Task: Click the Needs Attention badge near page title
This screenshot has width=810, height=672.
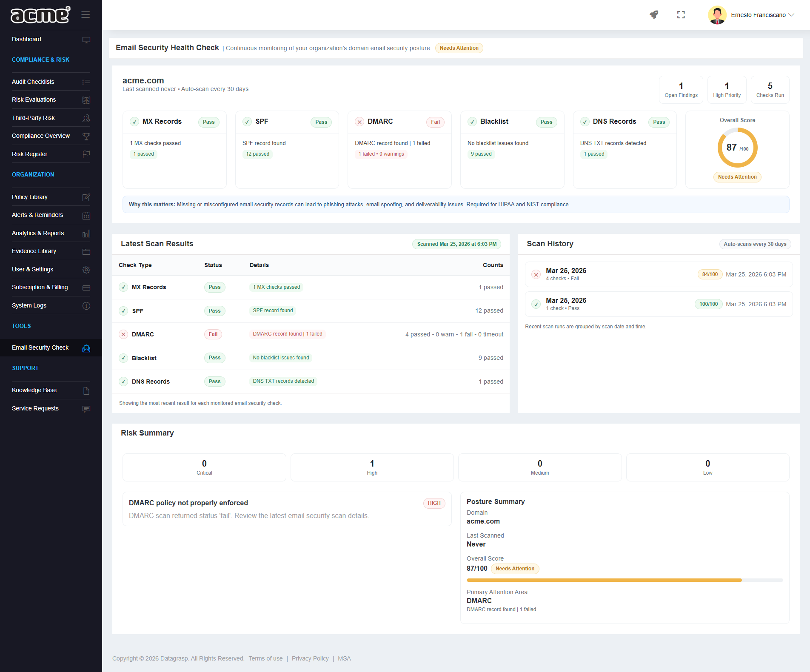Action: click(459, 48)
